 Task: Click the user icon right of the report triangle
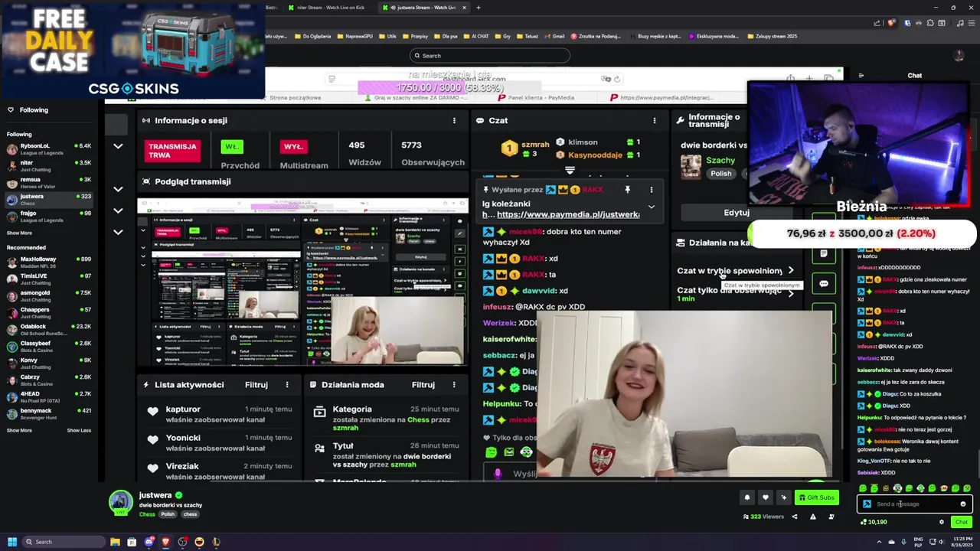pyautogui.click(x=831, y=517)
